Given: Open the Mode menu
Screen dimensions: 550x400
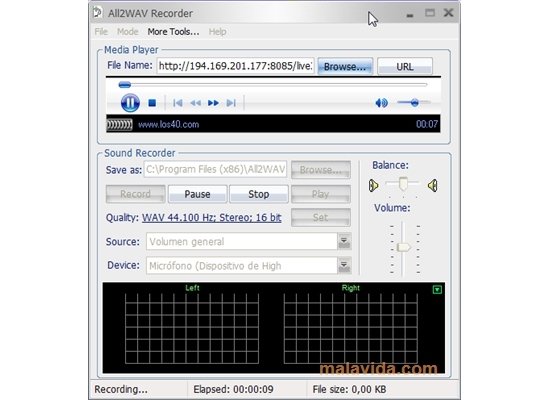Looking at the screenshot, I should [128, 32].
